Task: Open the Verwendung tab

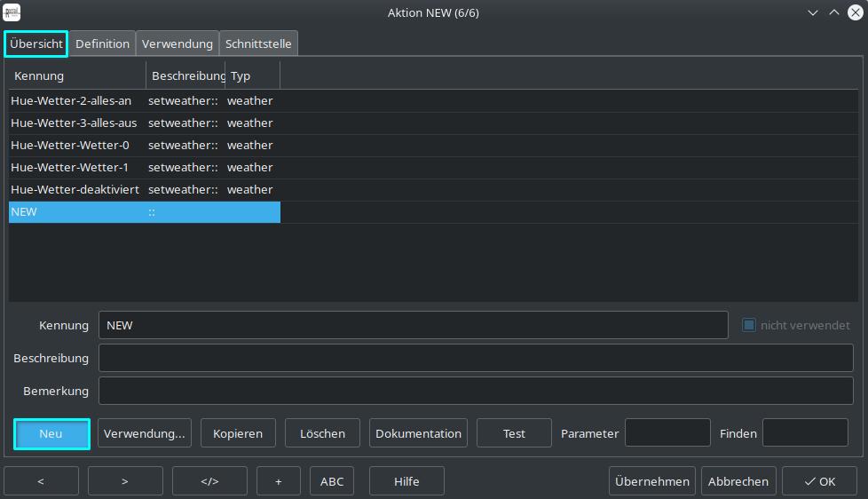Action: (178, 44)
